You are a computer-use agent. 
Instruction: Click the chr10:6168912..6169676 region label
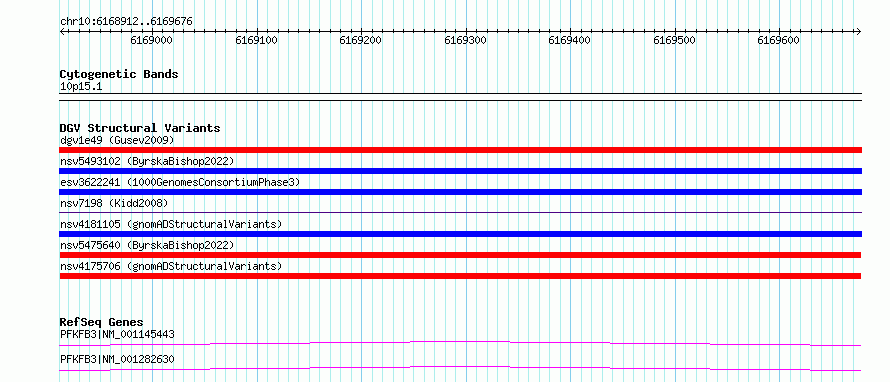click(126, 22)
